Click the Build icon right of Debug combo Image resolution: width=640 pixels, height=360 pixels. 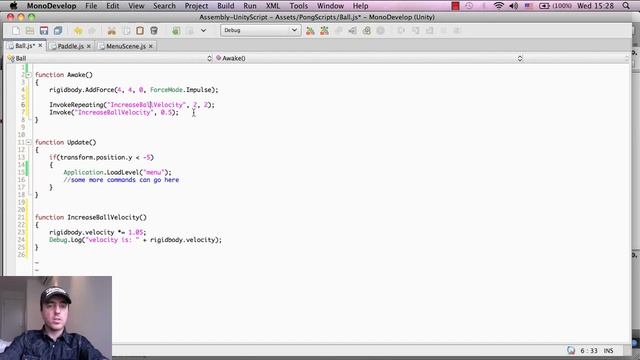[x=310, y=31]
